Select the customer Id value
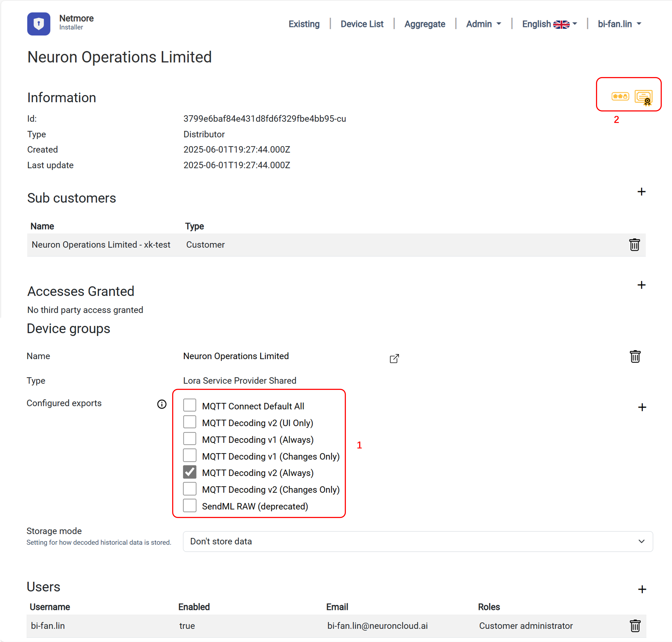 [265, 119]
